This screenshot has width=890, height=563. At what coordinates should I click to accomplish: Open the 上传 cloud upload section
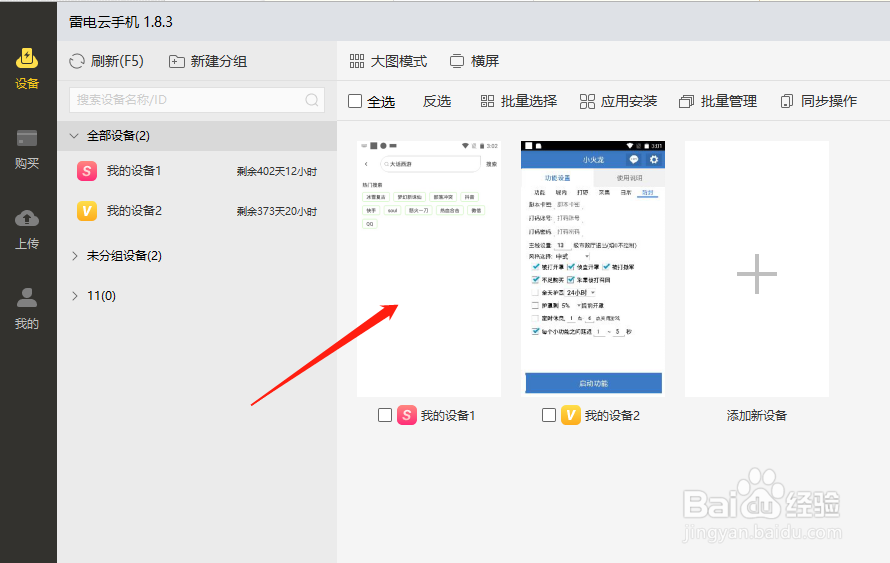coord(27,230)
